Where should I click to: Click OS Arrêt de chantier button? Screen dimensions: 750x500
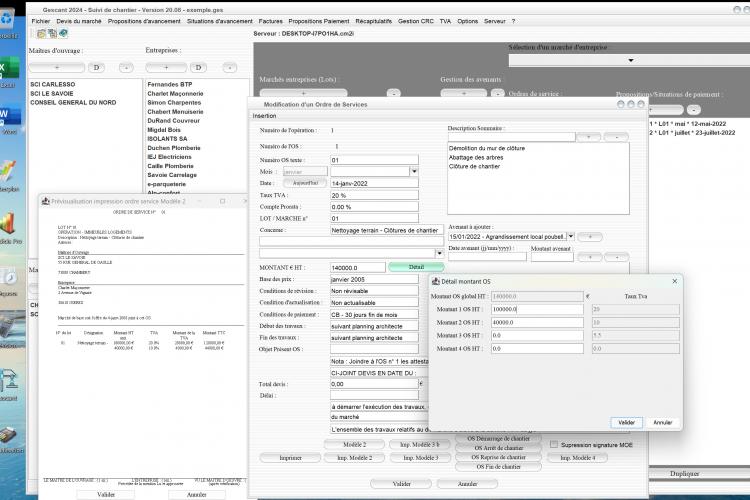coord(498,448)
